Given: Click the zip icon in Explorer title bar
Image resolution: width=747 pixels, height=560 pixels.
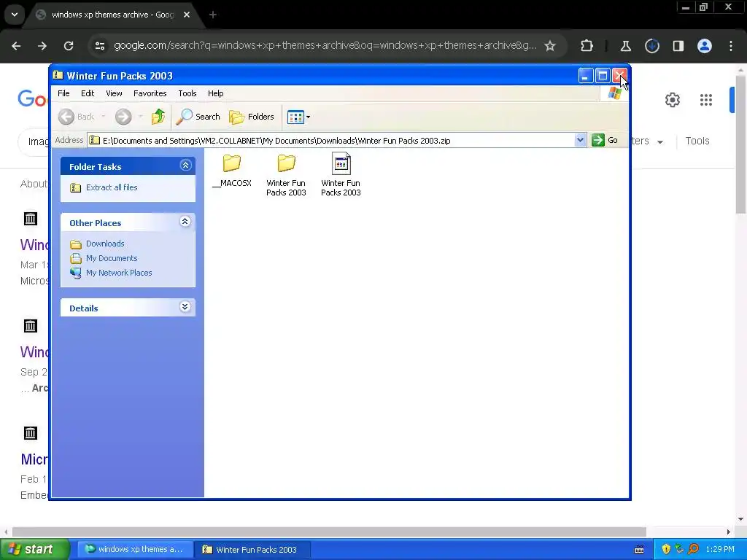Looking at the screenshot, I should click(58, 75).
